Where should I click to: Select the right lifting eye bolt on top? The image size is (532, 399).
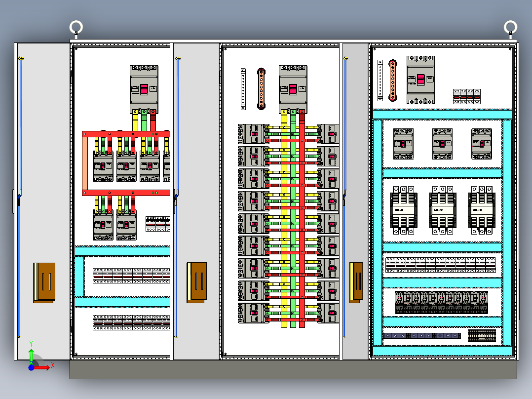(510, 29)
